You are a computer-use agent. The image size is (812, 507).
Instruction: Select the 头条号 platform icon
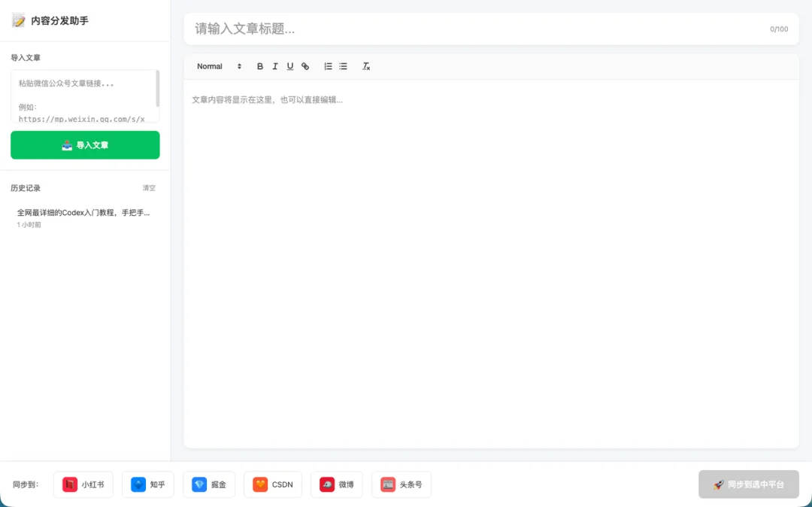coord(401,484)
